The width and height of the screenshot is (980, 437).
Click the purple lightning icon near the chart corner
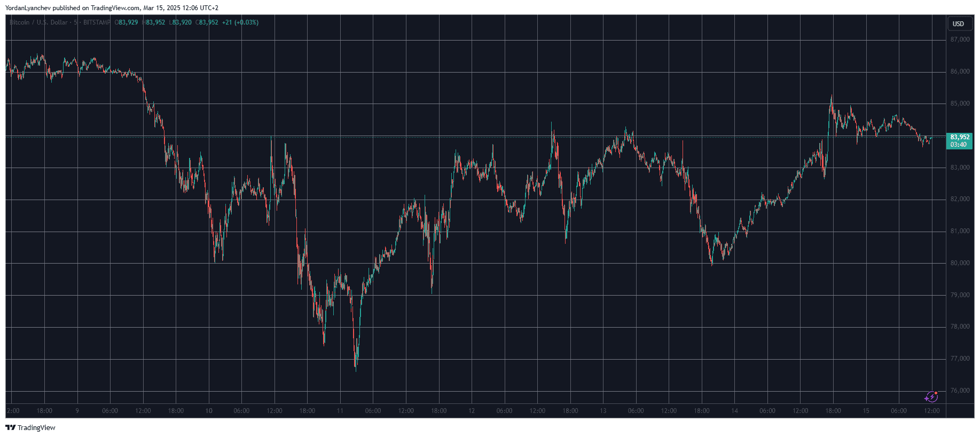coord(931,396)
